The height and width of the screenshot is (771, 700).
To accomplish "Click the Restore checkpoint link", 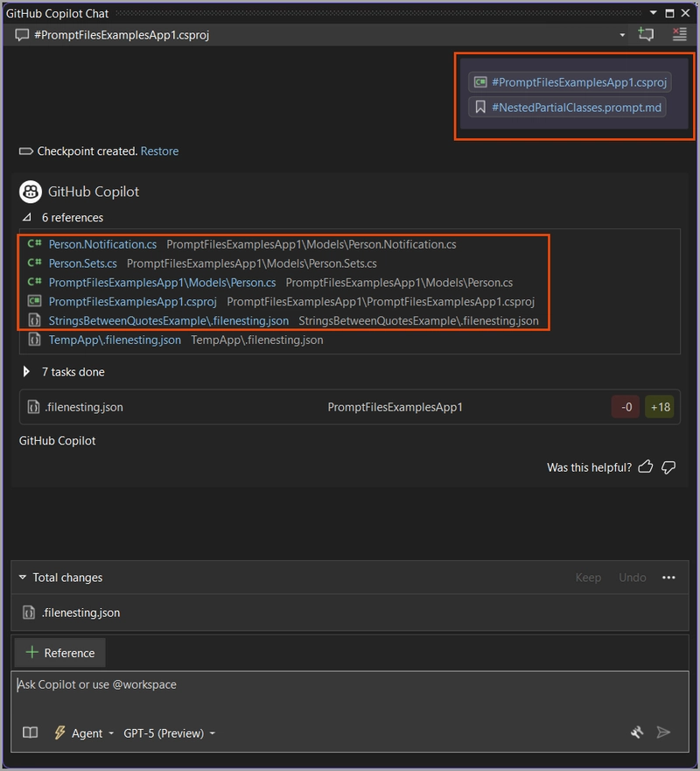I will point(159,151).
